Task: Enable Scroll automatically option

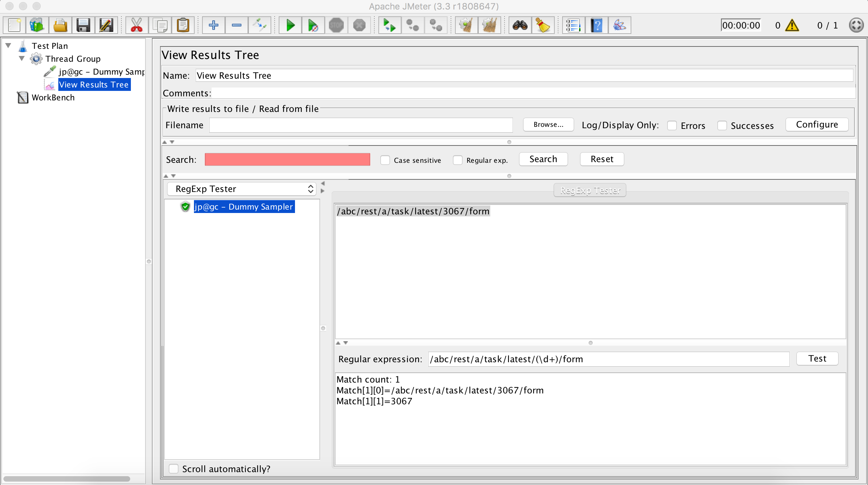Action: coord(174,469)
